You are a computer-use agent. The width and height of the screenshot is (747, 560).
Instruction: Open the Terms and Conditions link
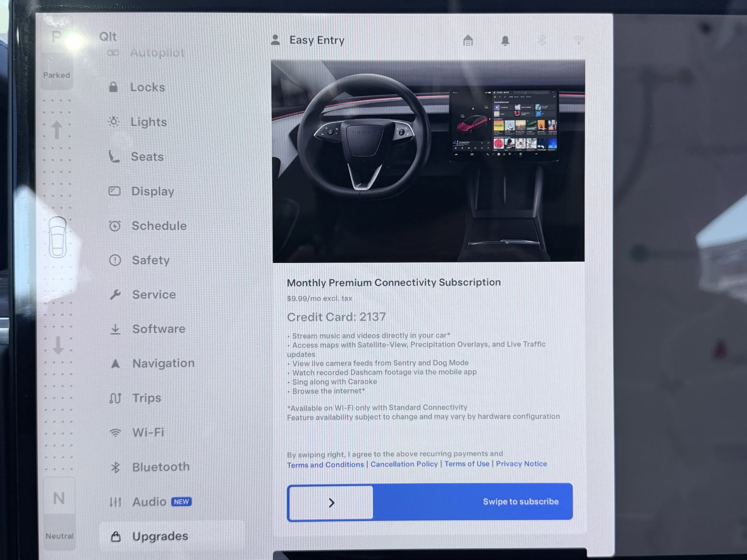coord(325,465)
